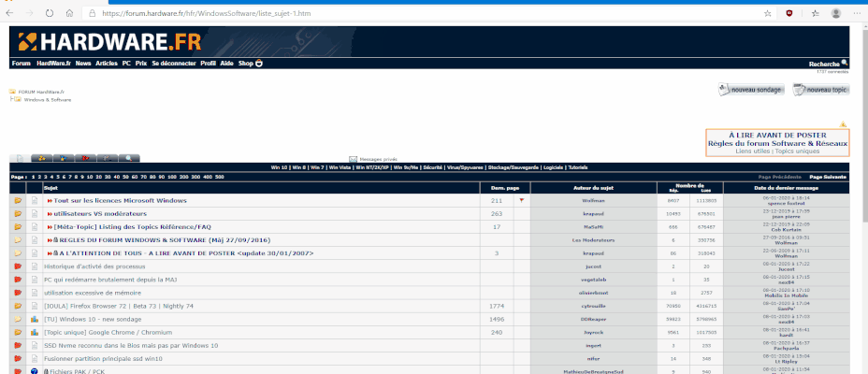
Task: Click page icon for 'PC qui redémarre brutalement'
Action: [35, 280]
